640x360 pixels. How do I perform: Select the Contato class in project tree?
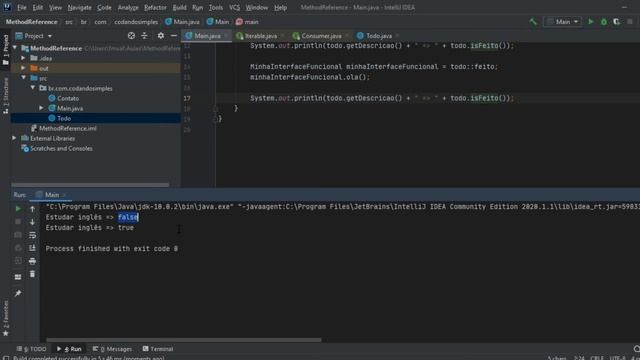pyautogui.click(x=68, y=98)
